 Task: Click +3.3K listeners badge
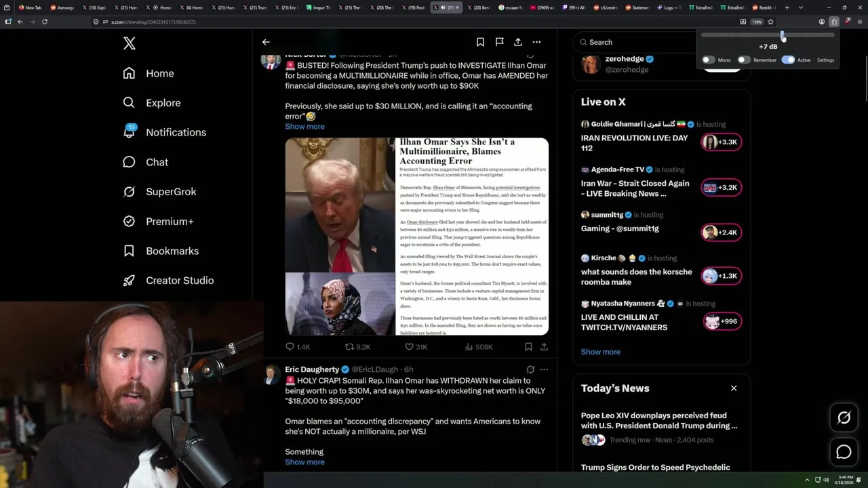pos(722,142)
